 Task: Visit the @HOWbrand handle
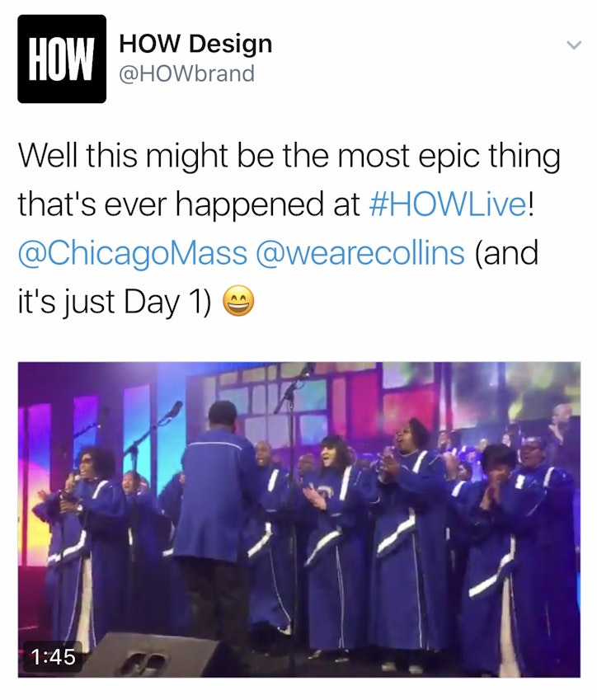(186, 74)
